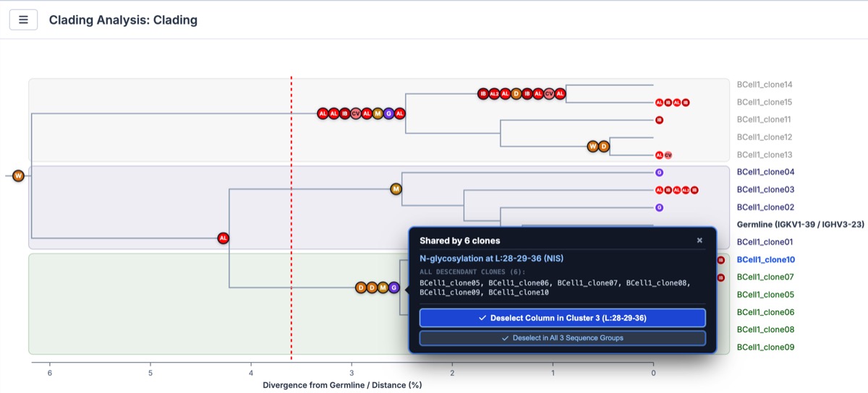Select BCell1_clone13 label

765,155
